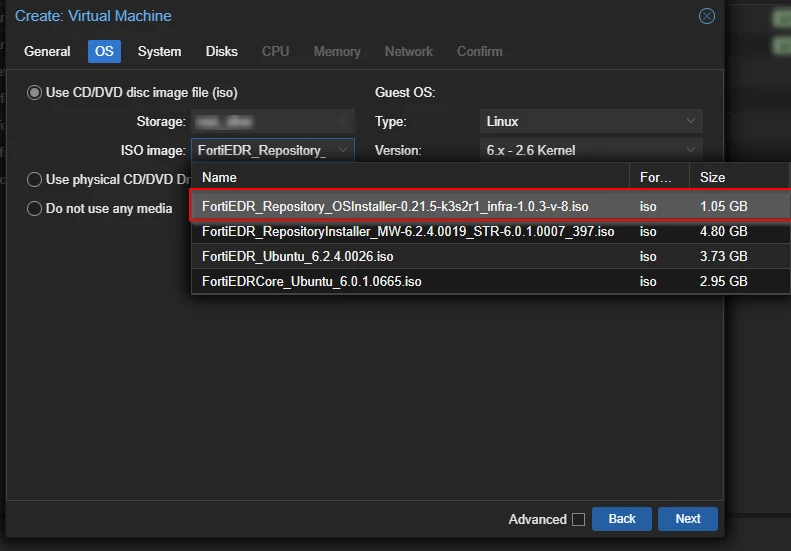791x551 pixels.
Task: Open the Storage dropdown
Action: pyautogui.click(x=273, y=122)
